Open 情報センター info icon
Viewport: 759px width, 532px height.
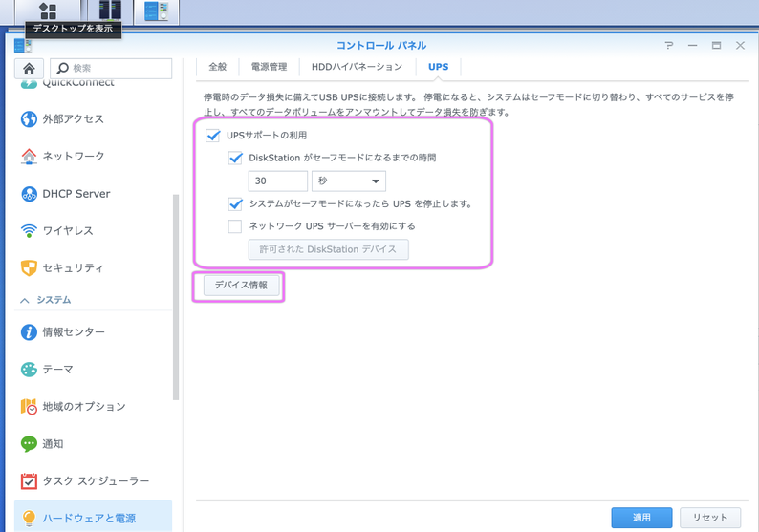[29, 332]
